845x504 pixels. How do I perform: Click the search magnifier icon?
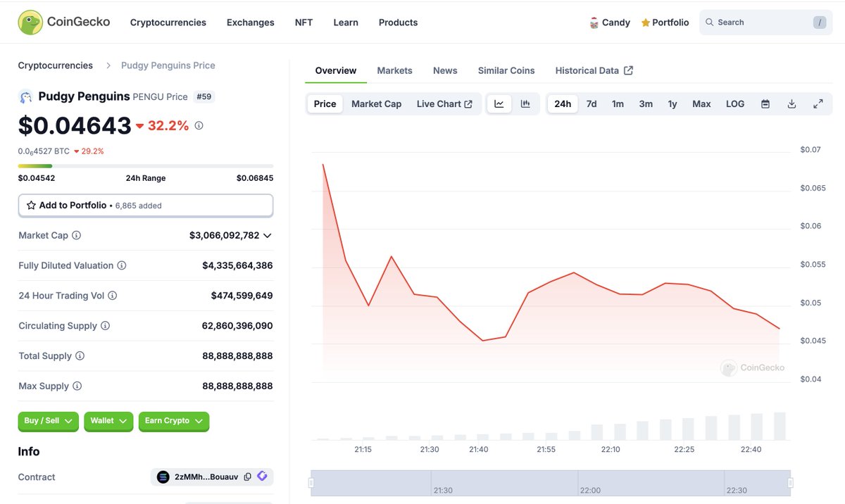pos(710,23)
